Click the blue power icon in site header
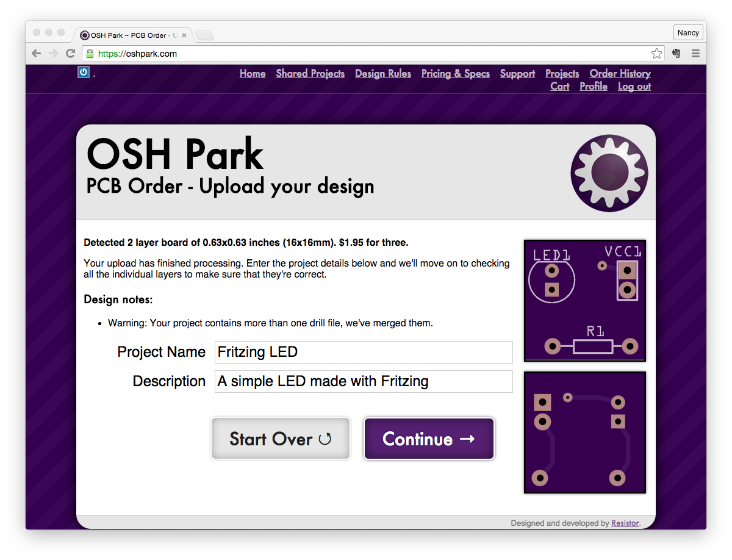This screenshot has height=560, width=732. tap(84, 73)
